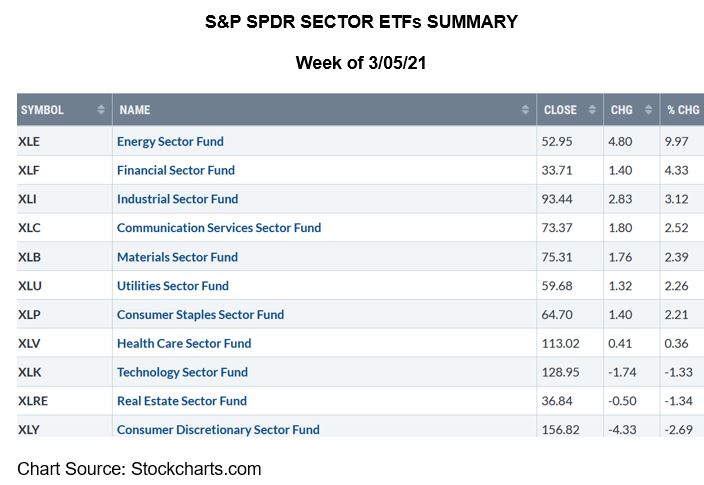
Task: Open the Real Estate Sector Fund link
Action: point(182,401)
